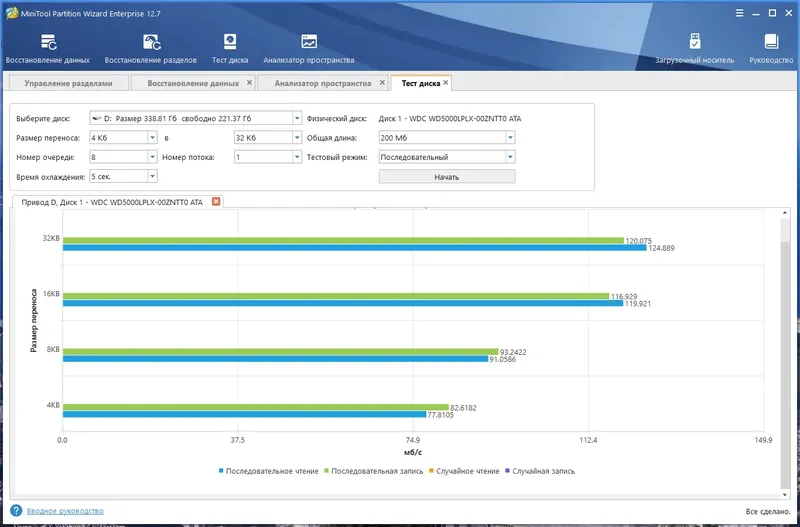The height and width of the screenshot is (527, 800).
Task: Click the 32KB blue read bar
Action: point(355,248)
